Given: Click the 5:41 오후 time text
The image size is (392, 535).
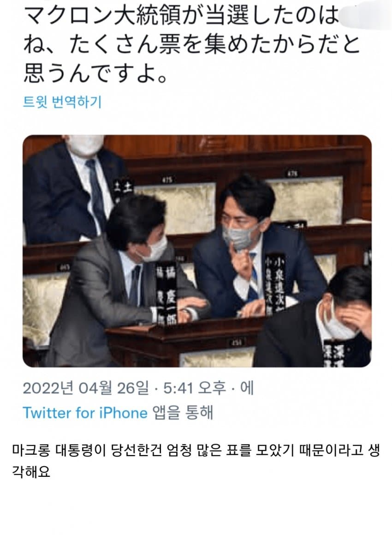Looking at the screenshot, I should [x=194, y=388].
